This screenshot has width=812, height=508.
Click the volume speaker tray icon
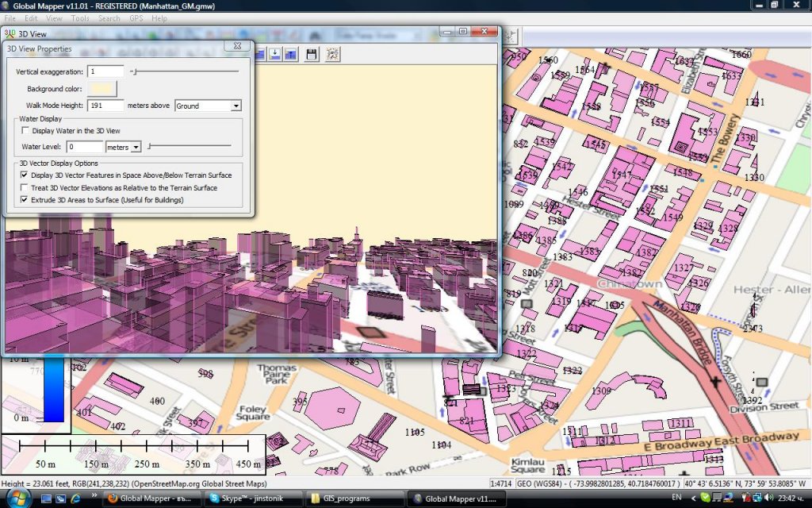point(768,498)
